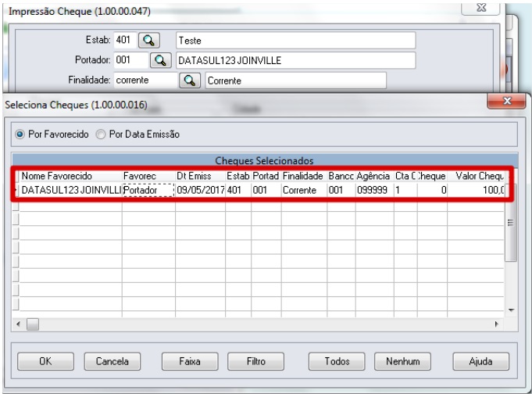
Task: Select the 09/05/2017 emission date cell
Action: point(200,190)
